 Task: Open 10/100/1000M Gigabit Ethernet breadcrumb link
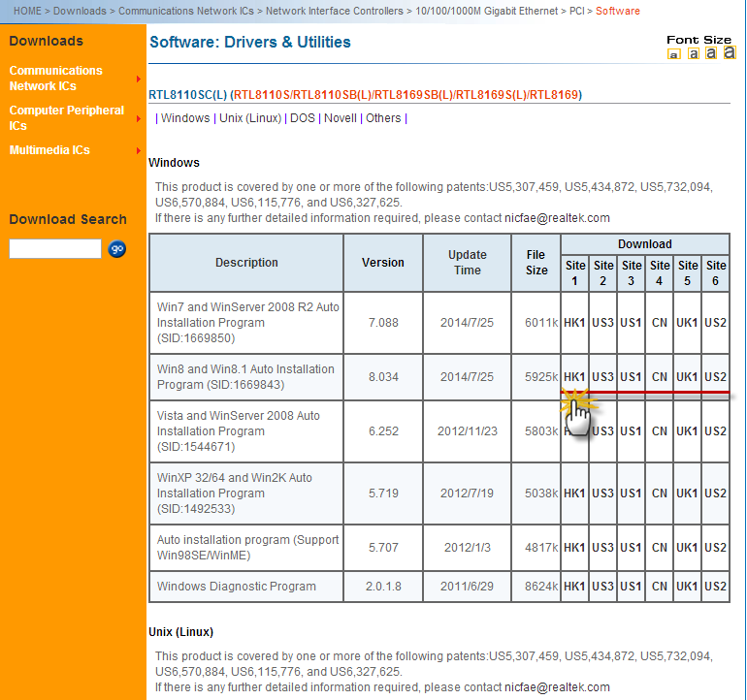486,11
